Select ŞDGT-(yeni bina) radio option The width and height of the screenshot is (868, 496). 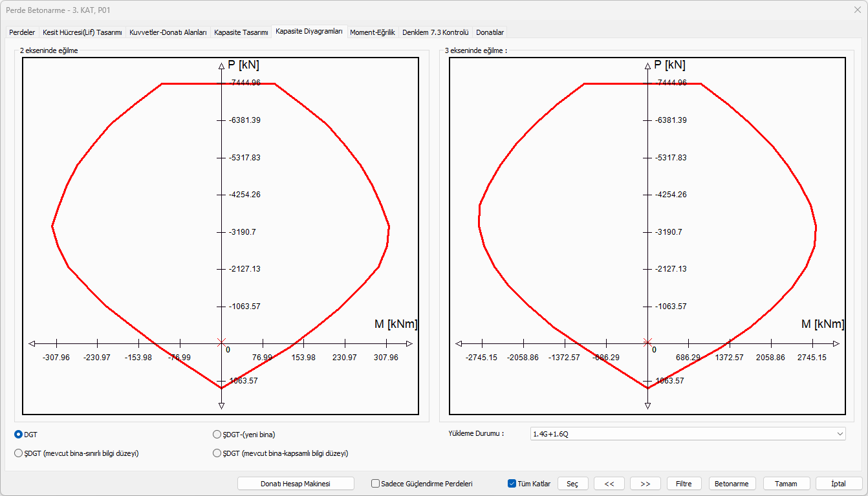pyautogui.click(x=217, y=435)
